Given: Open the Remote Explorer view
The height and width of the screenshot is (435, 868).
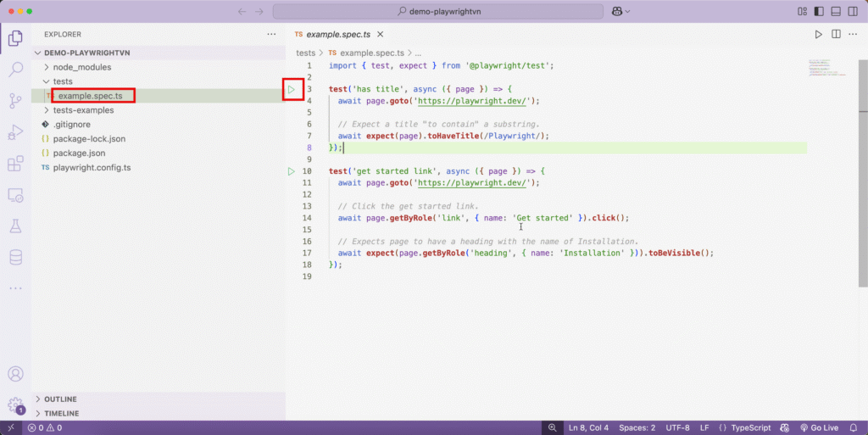Looking at the screenshot, I should tap(15, 195).
